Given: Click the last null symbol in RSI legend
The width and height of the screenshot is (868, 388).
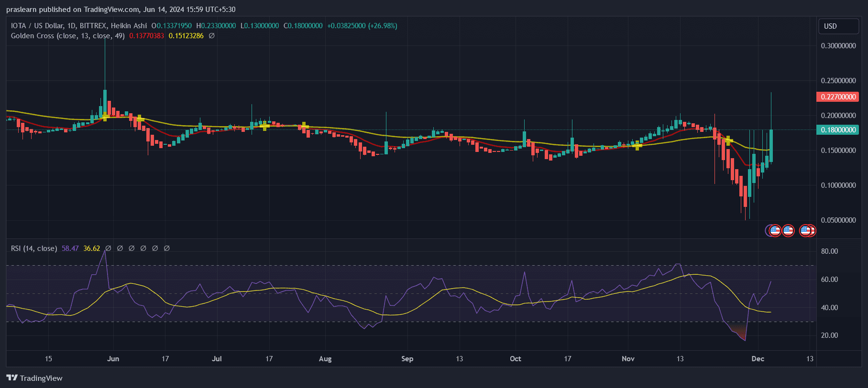Looking at the screenshot, I should pos(167,248).
